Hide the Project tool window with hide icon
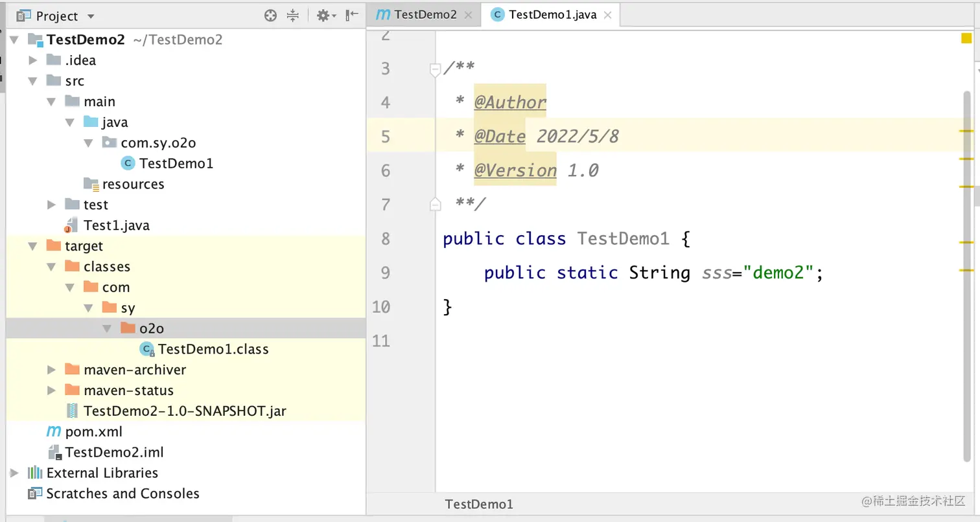 tap(352, 16)
